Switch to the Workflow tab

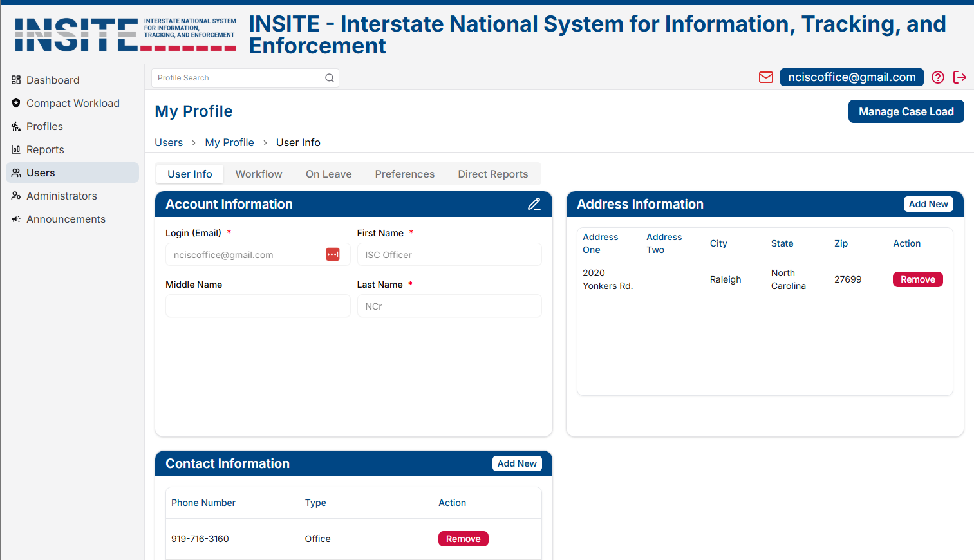click(259, 174)
